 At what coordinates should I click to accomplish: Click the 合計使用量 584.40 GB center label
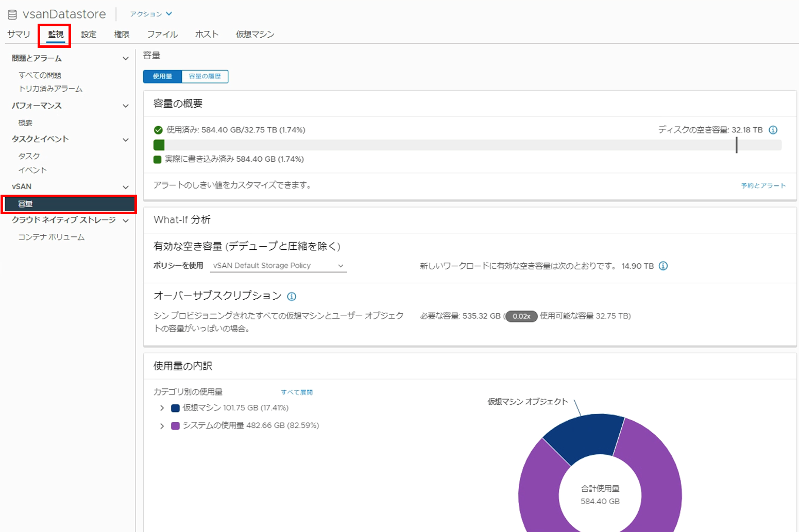click(600, 495)
